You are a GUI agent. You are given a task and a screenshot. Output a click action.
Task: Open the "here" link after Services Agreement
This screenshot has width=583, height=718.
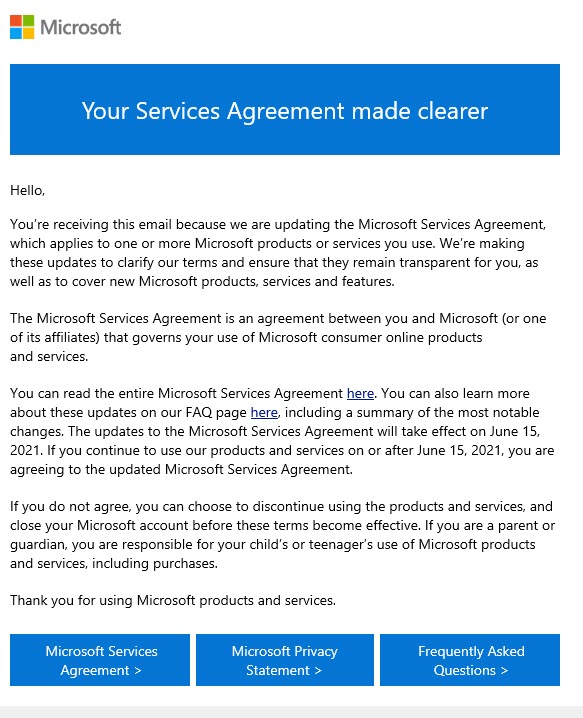click(x=360, y=393)
